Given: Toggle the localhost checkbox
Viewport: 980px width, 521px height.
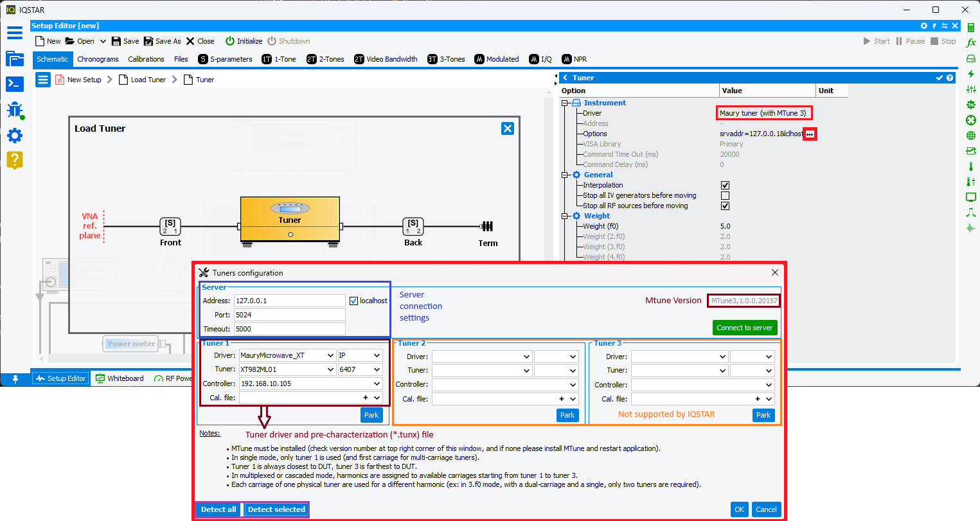Looking at the screenshot, I should point(353,301).
